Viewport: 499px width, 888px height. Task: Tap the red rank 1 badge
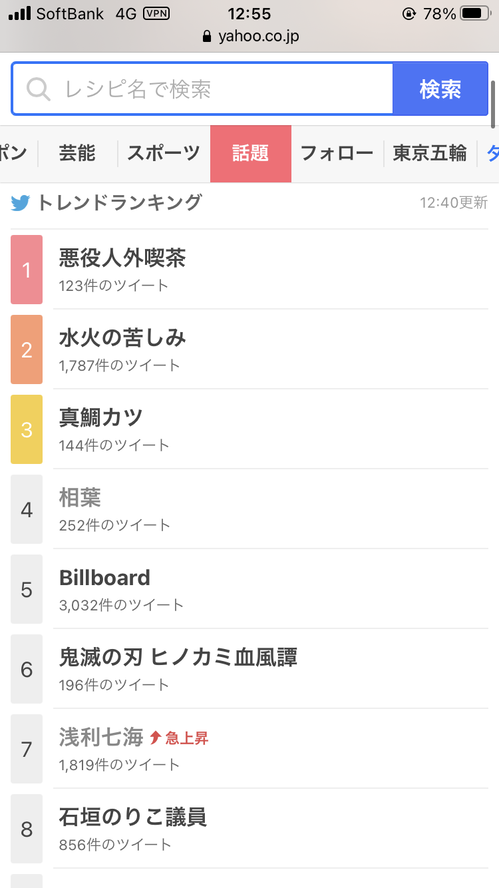click(x=27, y=270)
